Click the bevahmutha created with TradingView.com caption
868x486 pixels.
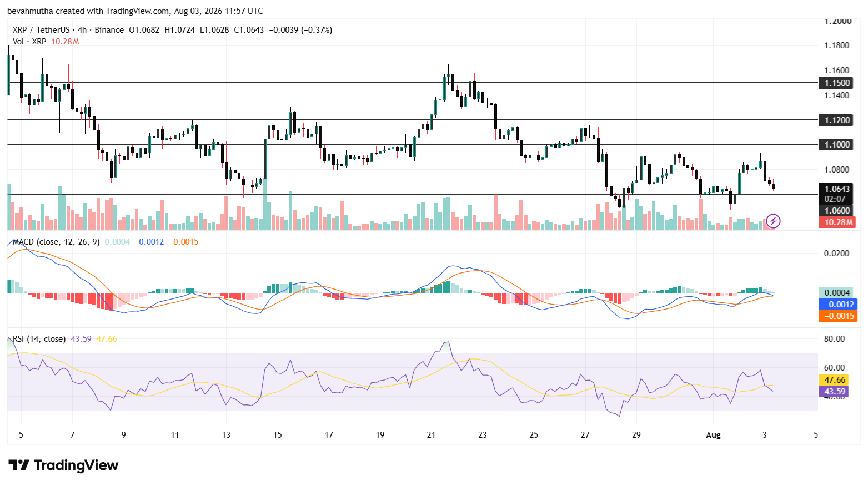(x=135, y=11)
